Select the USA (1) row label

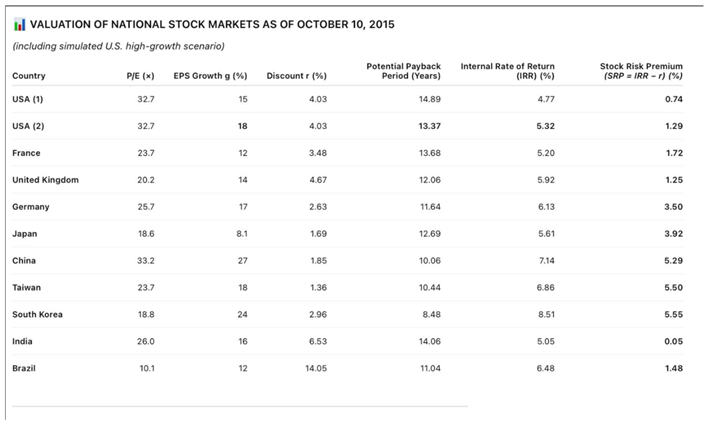pyautogui.click(x=29, y=99)
